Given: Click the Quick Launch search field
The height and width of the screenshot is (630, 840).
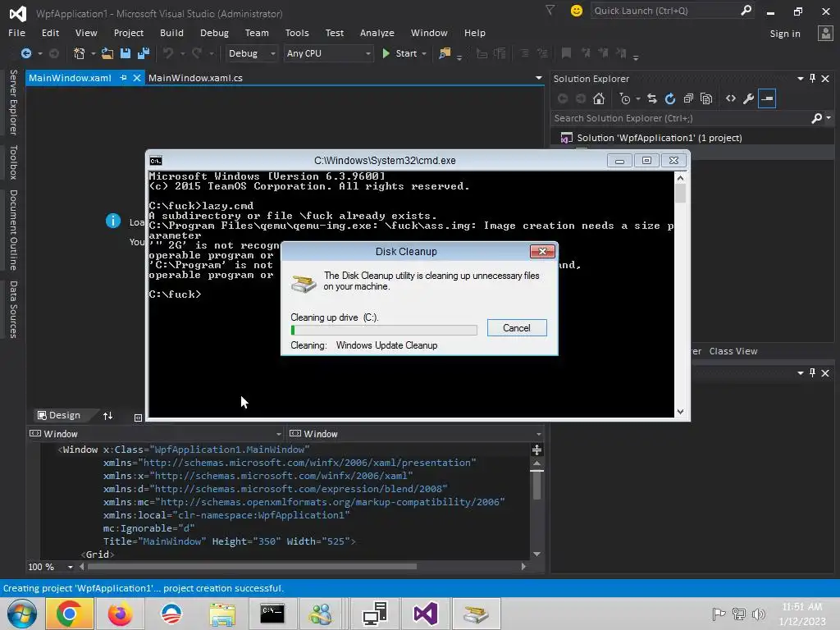Looking at the screenshot, I should click(664, 11).
